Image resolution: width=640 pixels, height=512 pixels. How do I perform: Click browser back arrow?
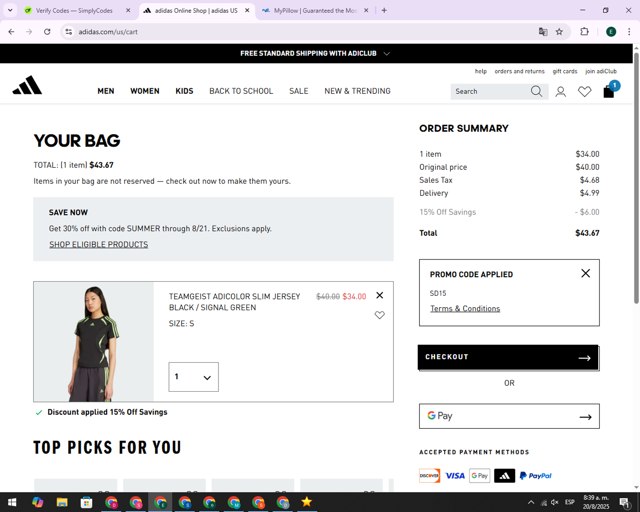coord(11,32)
